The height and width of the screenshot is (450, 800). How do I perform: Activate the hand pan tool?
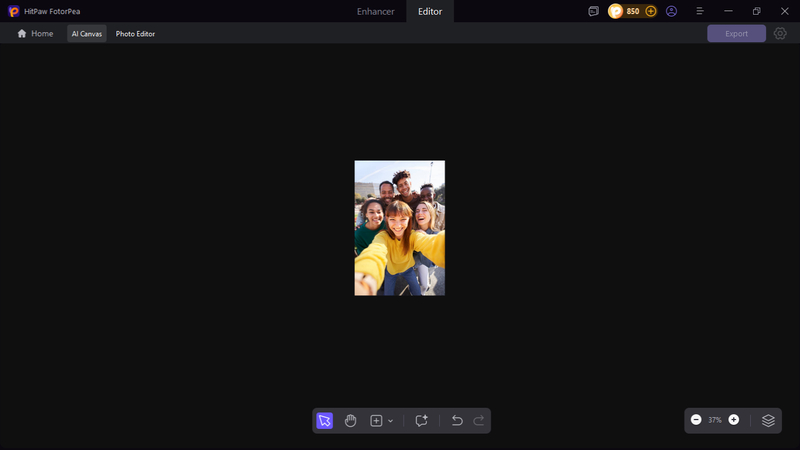pos(350,420)
